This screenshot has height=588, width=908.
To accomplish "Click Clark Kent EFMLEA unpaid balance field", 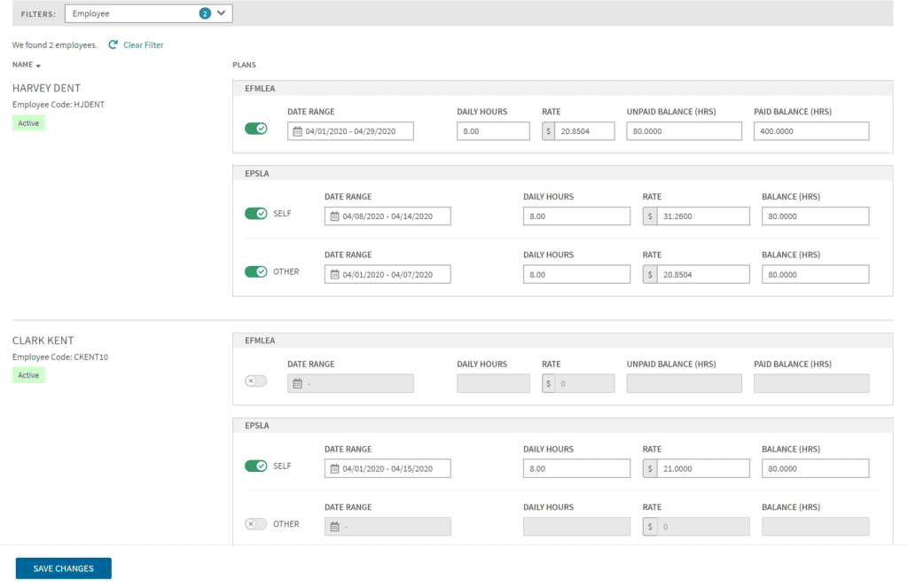I will coord(684,383).
